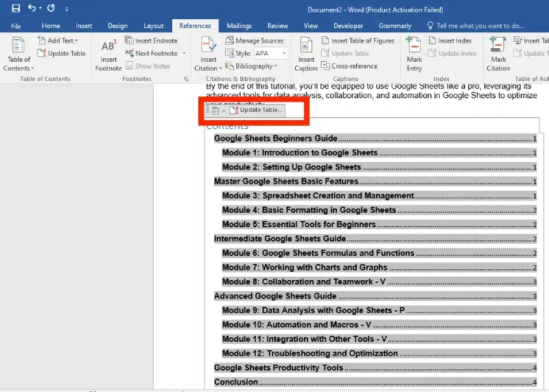Click the Mark Citation icon
549x392 pixels.
coord(498,54)
